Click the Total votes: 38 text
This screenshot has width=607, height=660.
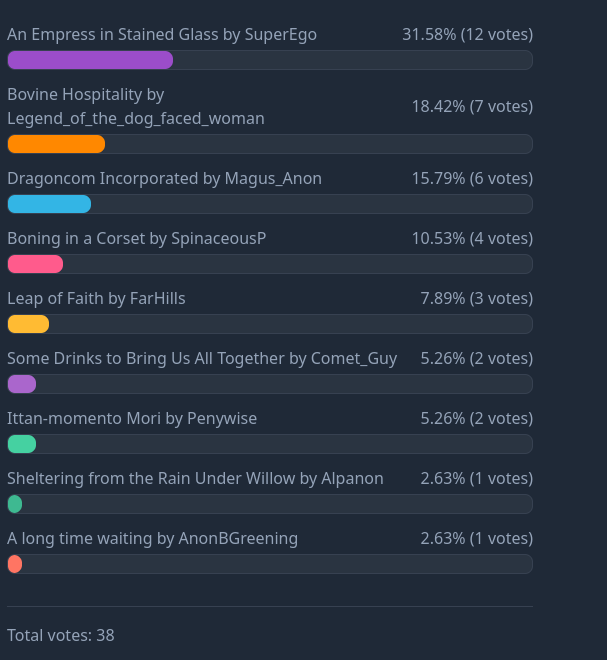(x=60, y=635)
